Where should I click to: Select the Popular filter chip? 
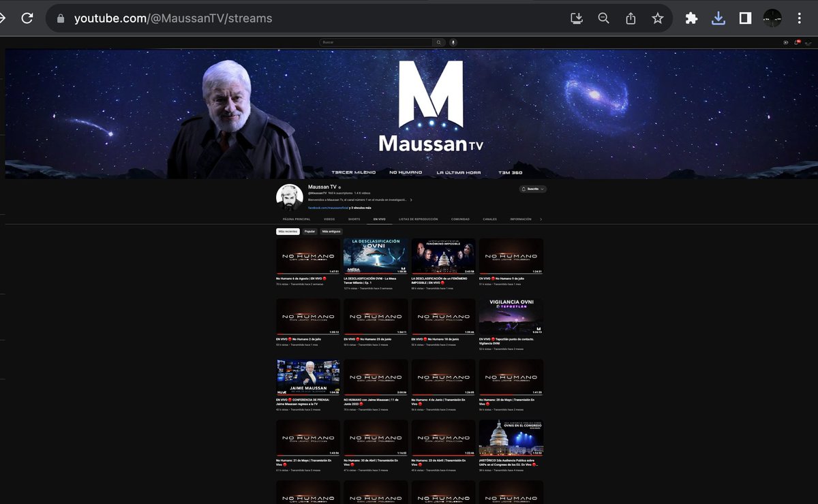(310, 232)
